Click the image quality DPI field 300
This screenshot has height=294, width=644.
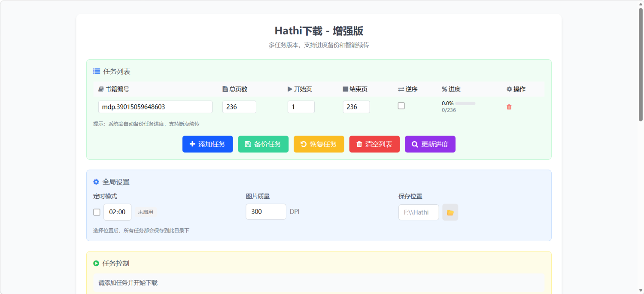pos(266,212)
